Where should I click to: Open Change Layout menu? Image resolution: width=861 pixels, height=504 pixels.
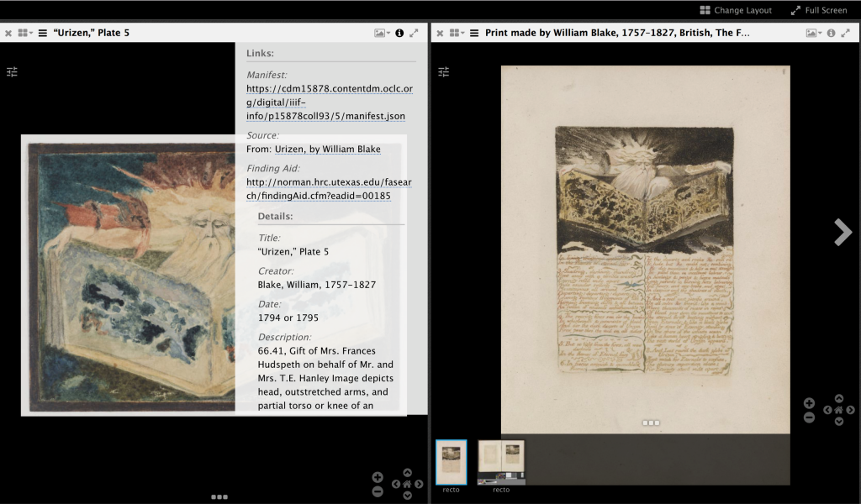point(736,10)
